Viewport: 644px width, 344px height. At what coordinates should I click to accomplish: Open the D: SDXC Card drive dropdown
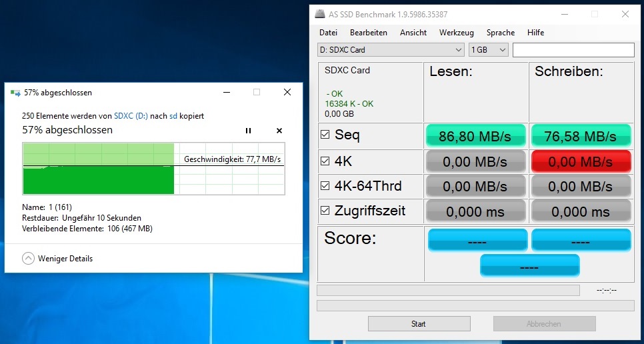[x=391, y=50]
